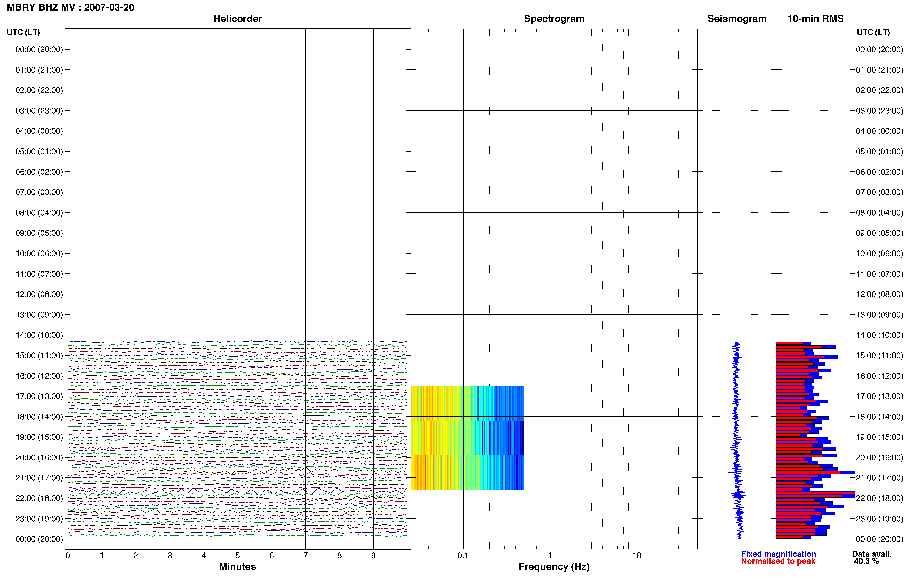
Task: Click the 'Helicorder' panel heading
Action: (x=237, y=19)
